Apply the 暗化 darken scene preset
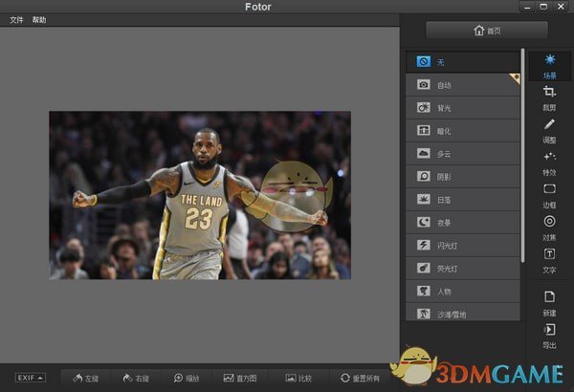This screenshot has height=392, width=574. coord(463,131)
